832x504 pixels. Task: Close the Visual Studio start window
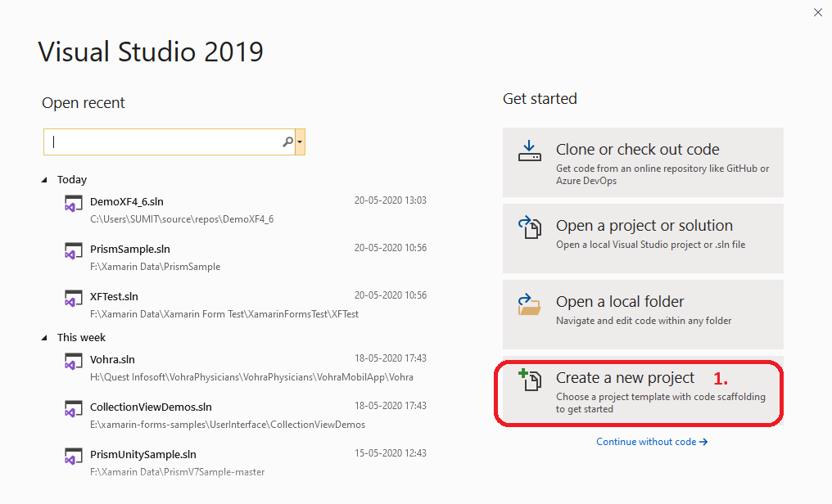[818, 12]
